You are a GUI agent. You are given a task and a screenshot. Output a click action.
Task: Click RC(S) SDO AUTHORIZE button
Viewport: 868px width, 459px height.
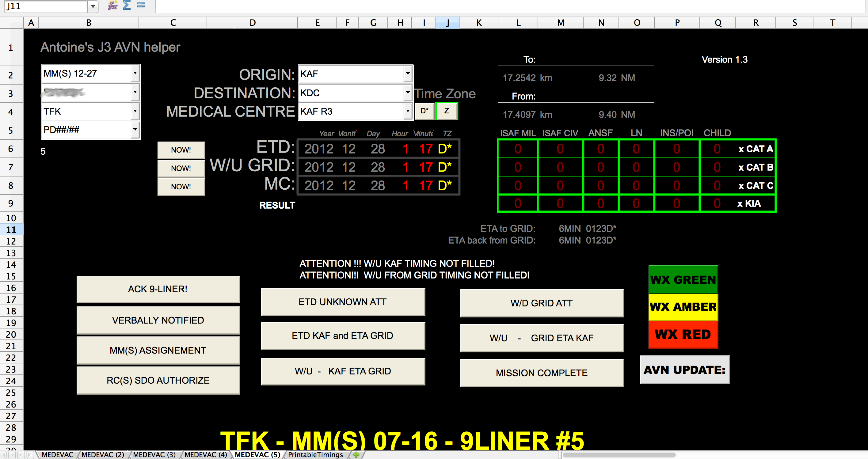(158, 380)
